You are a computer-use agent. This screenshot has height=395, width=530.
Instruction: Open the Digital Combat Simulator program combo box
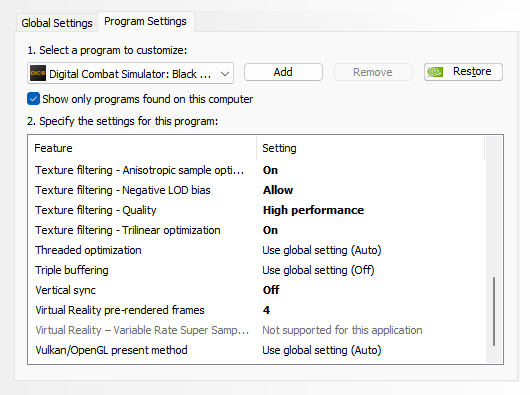[x=130, y=73]
